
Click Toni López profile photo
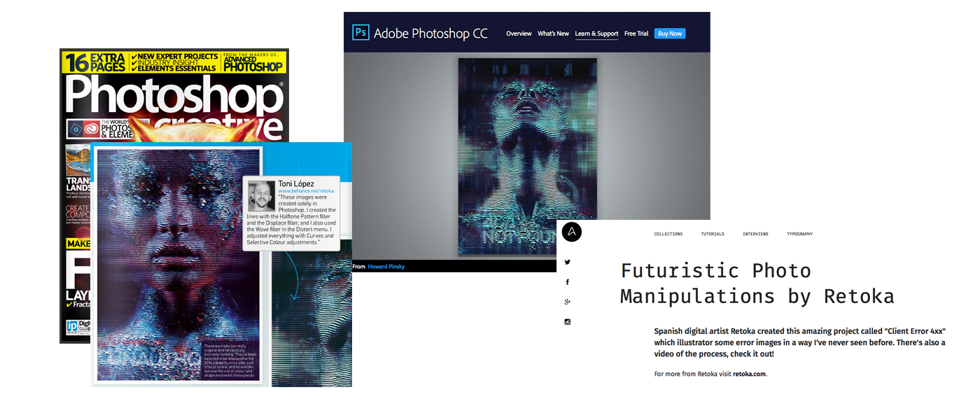click(x=262, y=197)
